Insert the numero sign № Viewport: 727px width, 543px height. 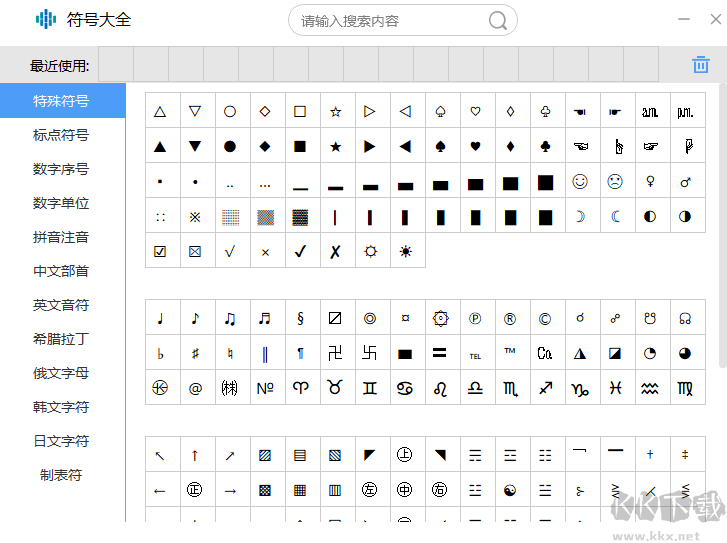pos(265,388)
